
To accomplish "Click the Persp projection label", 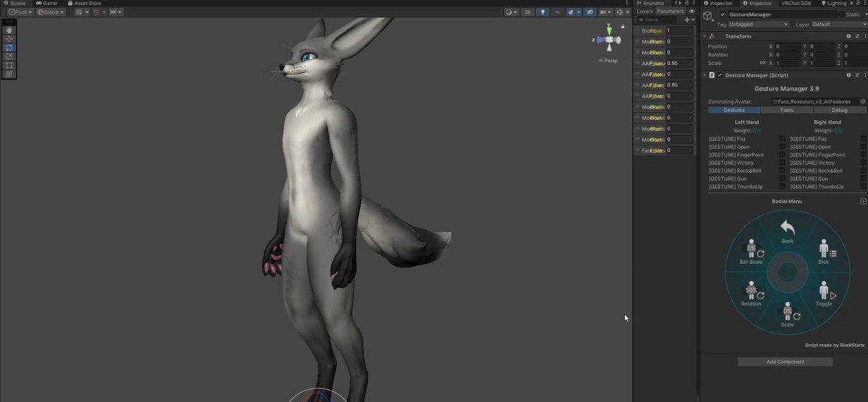I will pyautogui.click(x=610, y=61).
